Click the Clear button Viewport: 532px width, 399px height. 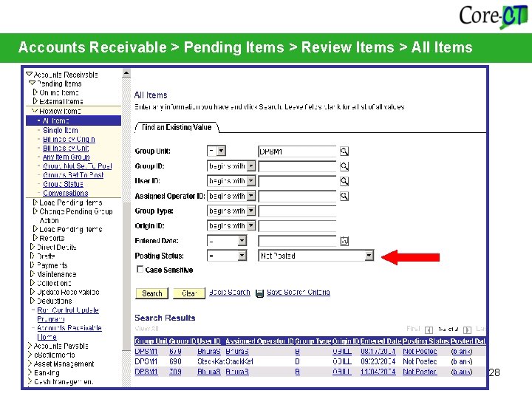point(189,293)
